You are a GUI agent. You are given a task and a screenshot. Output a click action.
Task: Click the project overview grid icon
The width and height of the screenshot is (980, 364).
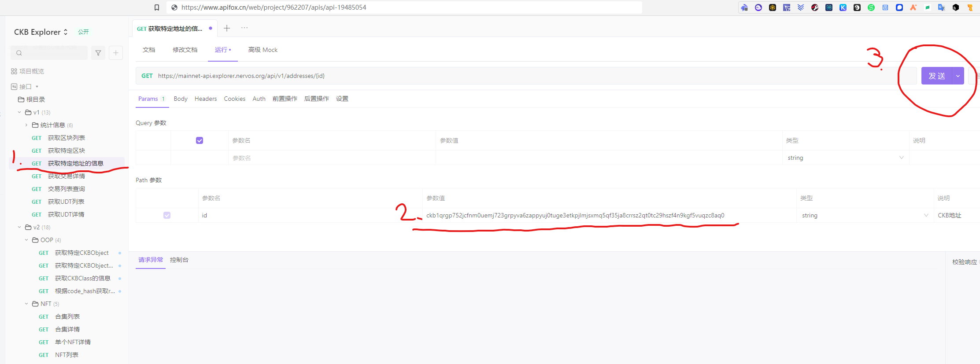click(x=14, y=71)
